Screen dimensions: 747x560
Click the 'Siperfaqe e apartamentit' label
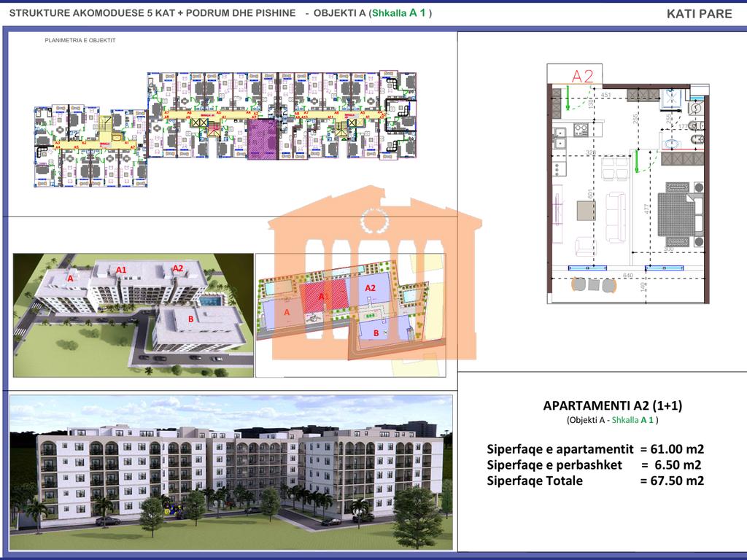[x=560, y=449]
